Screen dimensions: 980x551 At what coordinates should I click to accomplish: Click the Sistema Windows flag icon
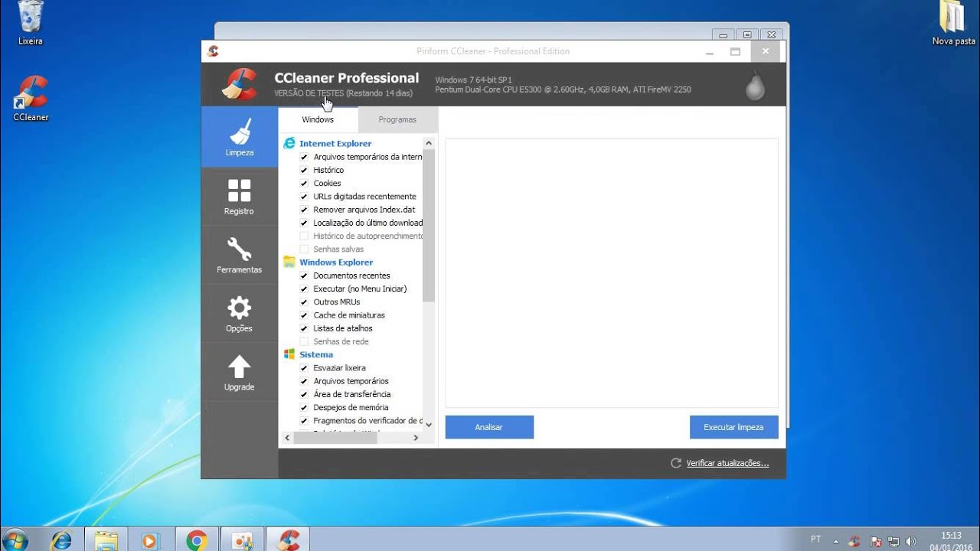click(x=289, y=354)
